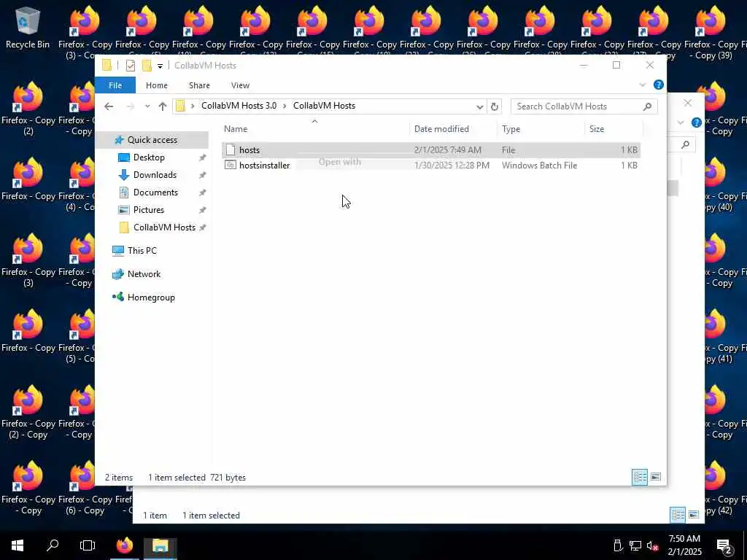Click the pin icon beside Downloads
Viewport: 747px width, 560px height.
203,175
